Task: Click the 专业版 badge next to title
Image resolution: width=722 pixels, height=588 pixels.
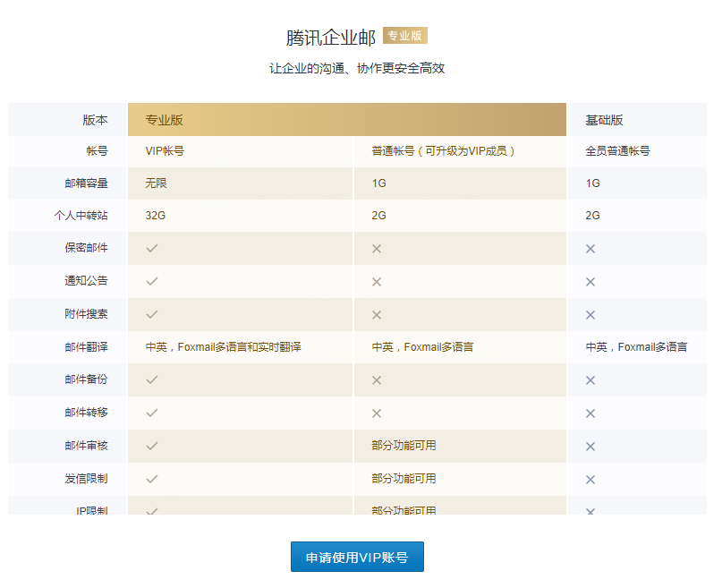Action: [404, 36]
